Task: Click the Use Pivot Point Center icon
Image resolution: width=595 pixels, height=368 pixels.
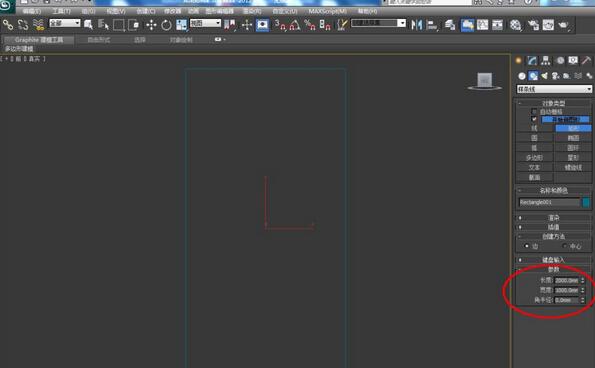Action: [x=230, y=25]
